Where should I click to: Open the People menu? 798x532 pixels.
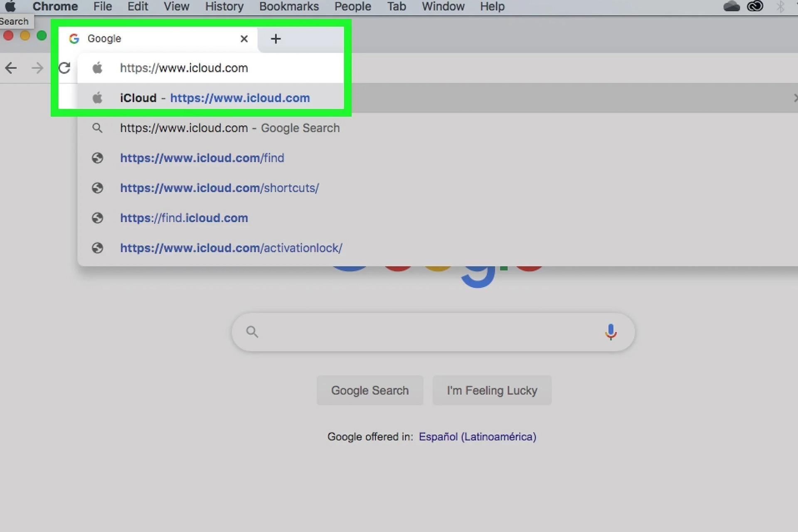pos(352,7)
